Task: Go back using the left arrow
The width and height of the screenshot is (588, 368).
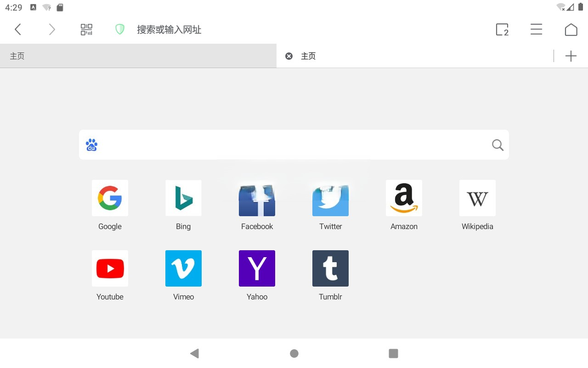Action: [x=18, y=29]
